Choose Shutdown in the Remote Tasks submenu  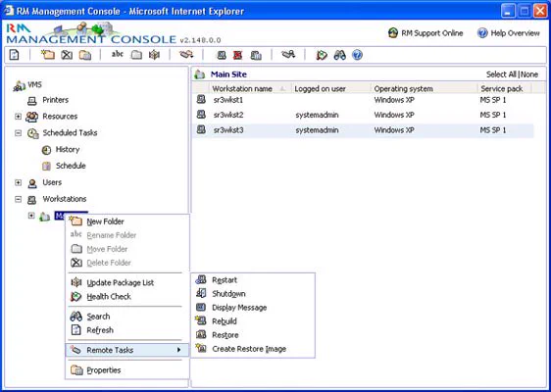click(252, 294)
